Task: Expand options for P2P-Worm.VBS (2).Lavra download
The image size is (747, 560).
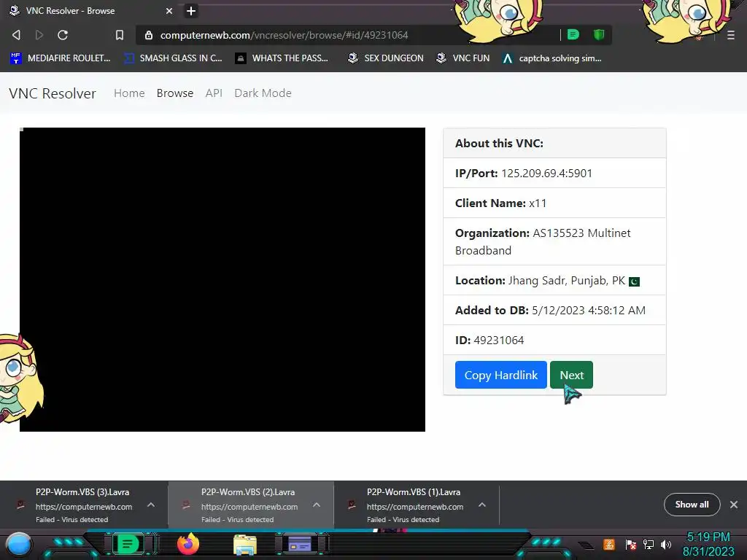Action: pos(317,505)
